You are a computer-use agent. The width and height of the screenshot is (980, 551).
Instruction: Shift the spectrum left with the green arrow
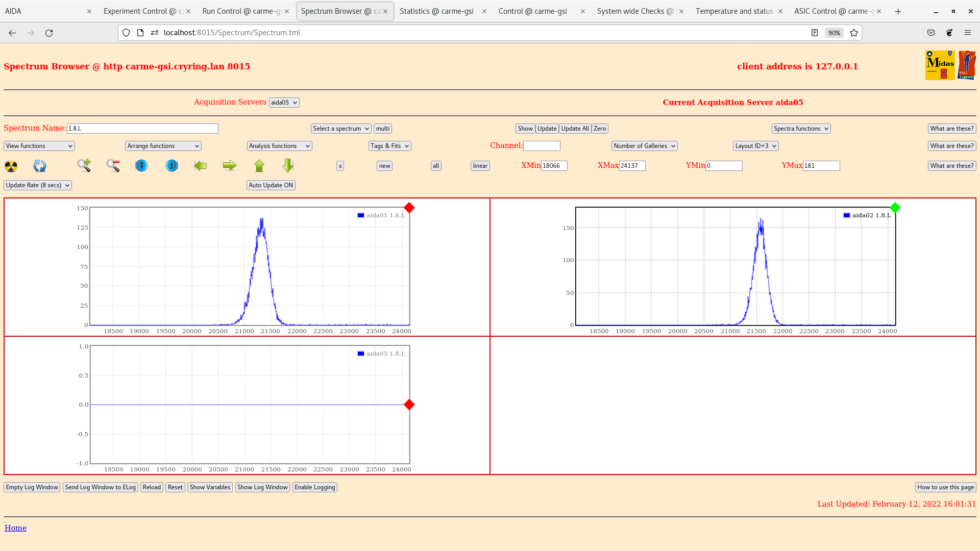(x=201, y=165)
